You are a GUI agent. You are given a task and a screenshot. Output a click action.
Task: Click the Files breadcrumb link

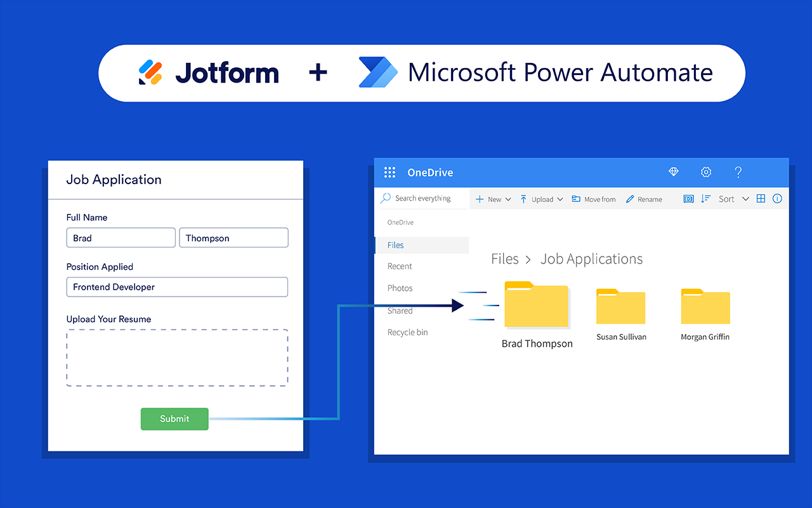(505, 258)
